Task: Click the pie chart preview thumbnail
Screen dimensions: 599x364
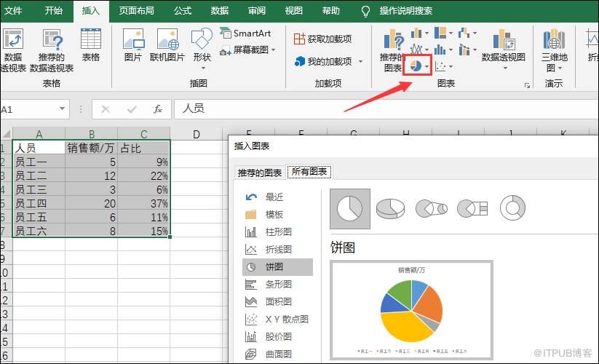Action: coord(412,310)
